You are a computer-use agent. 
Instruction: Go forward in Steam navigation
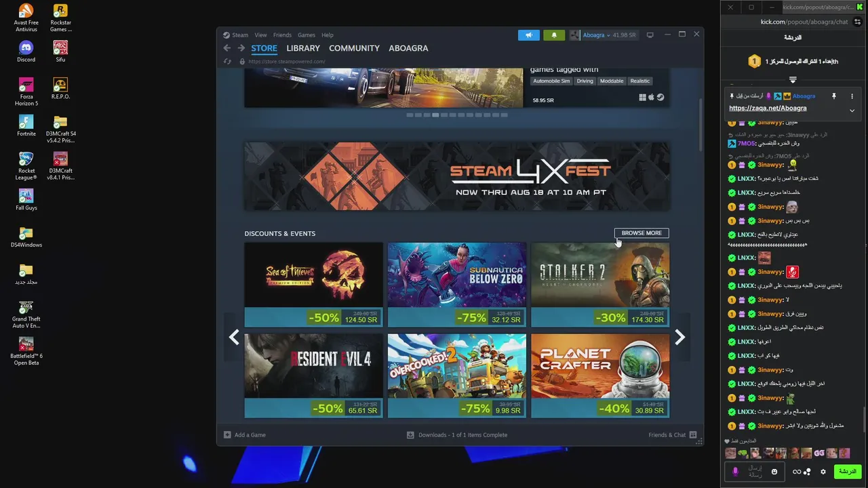[241, 48]
